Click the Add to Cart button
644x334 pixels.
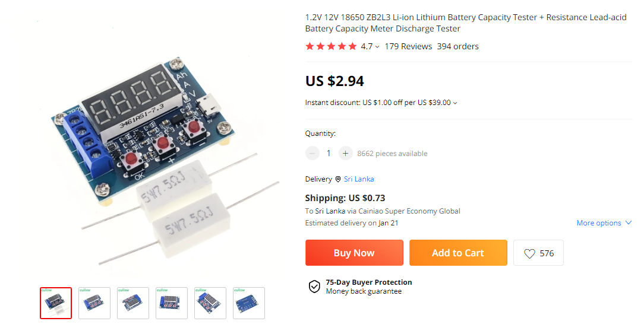(x=458, y=253)
